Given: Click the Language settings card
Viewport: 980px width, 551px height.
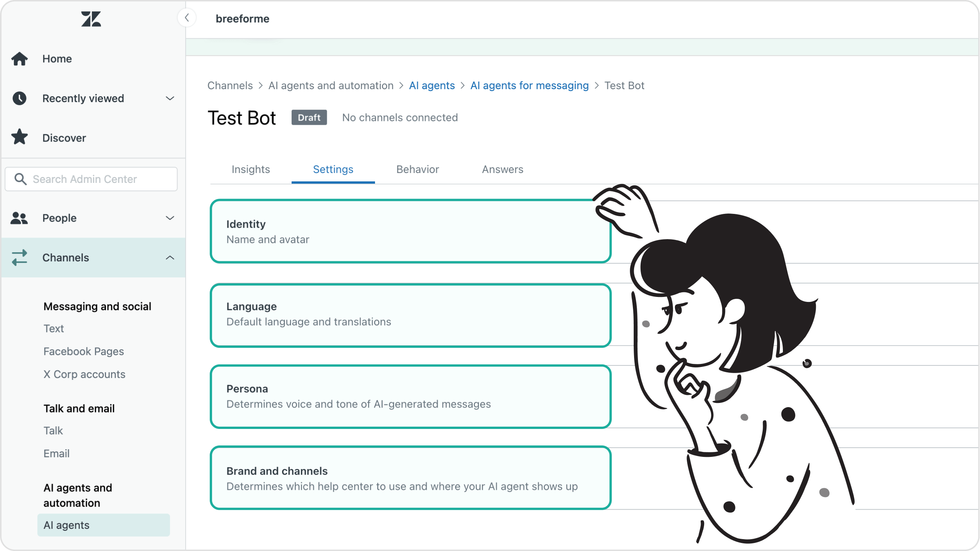Looking at the screenshot, I should pyautogui.click(x=411, y=315).
